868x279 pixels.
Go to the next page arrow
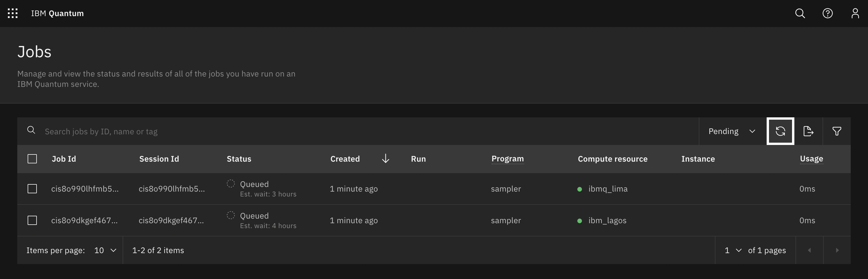tap(837, 250)
